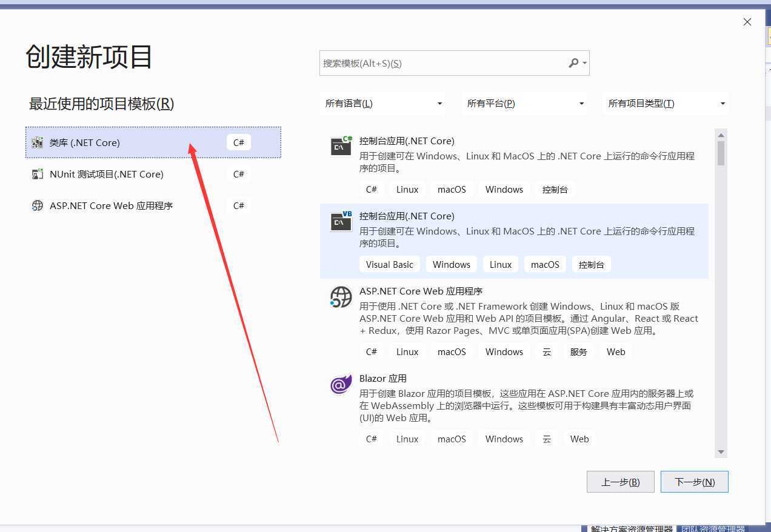Click the C# 控制台应用 template icon
This screenshot has height=532, width=771.
[x=341, y=146]
